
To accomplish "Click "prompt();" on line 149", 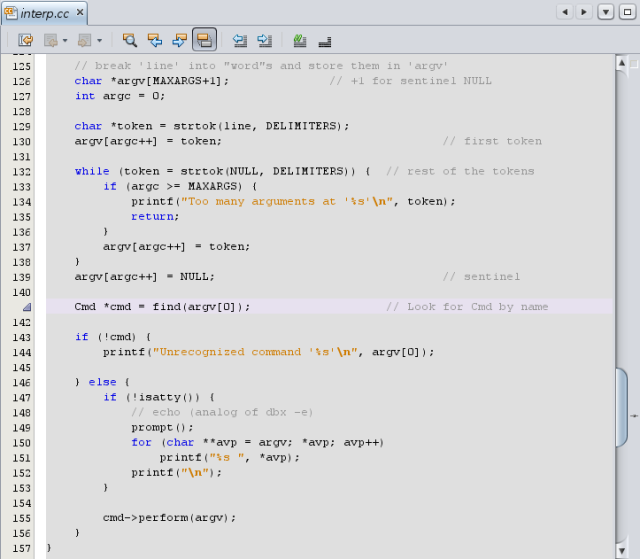I will click(162, 428).
